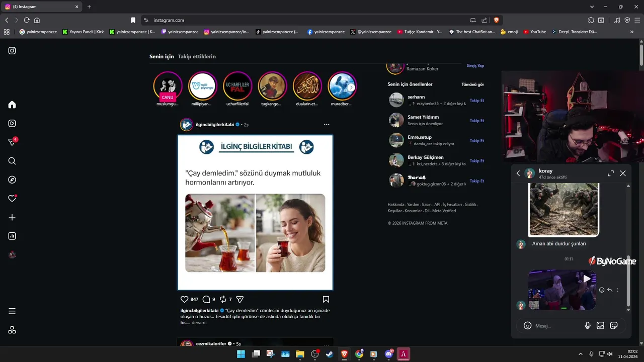Repost the ilgincbilgilerkitabi post
Image resolution: width=644 pixels, height=362 pixels.
(223, 299)
